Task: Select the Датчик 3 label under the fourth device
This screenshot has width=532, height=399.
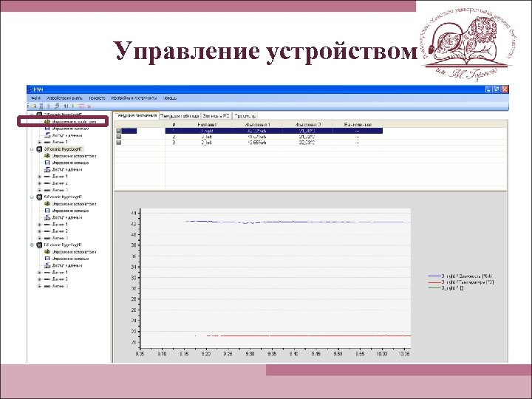Action: click(60, 286)
